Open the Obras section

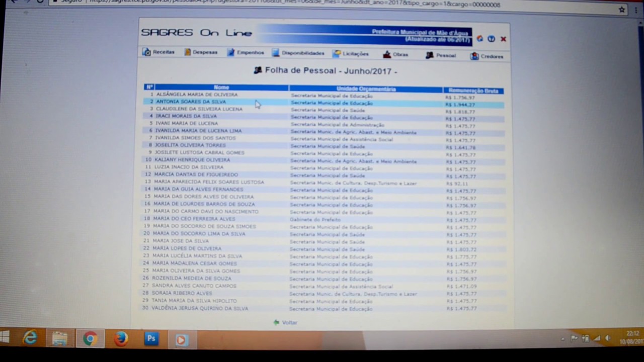tap(395, 55)
